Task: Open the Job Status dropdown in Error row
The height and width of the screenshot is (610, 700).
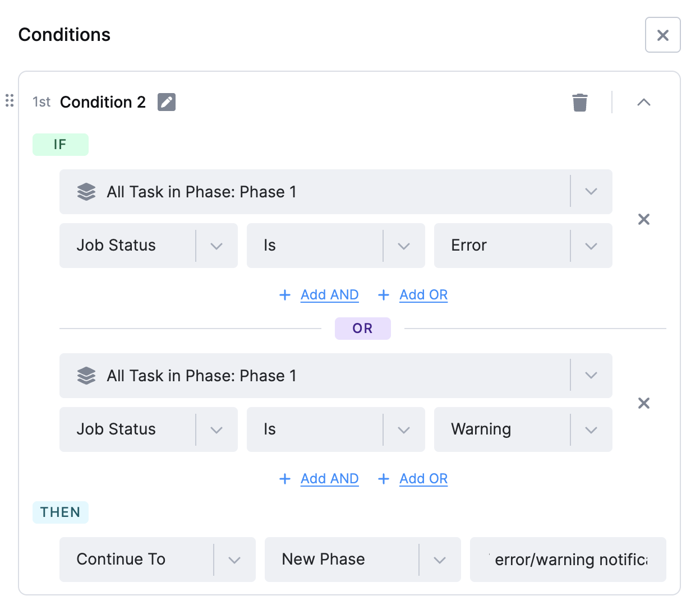Action: coord(149,246)
